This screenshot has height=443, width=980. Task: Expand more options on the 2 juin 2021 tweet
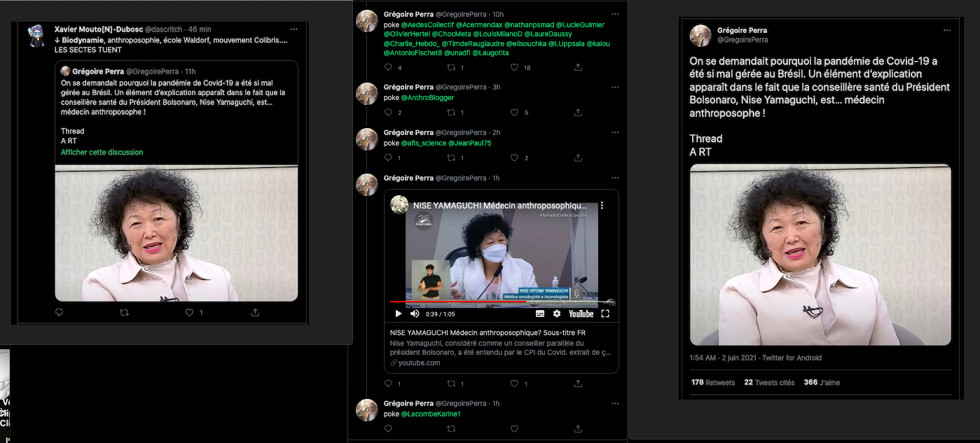[946, 30]
